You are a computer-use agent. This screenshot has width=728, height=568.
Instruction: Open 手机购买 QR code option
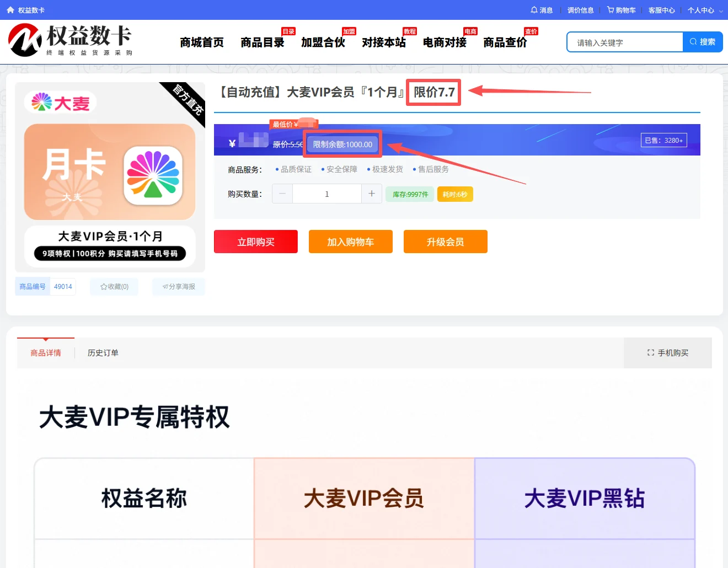668,353
